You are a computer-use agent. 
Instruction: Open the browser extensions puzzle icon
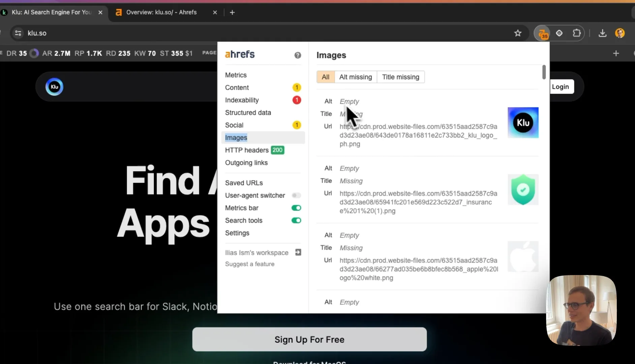click(577, 33)
